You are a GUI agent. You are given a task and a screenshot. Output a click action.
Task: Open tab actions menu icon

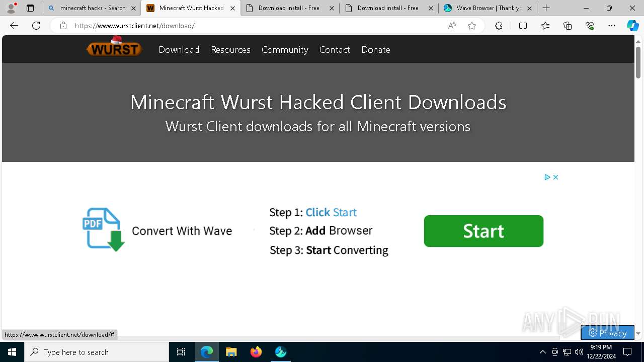(x=30, y=8)
